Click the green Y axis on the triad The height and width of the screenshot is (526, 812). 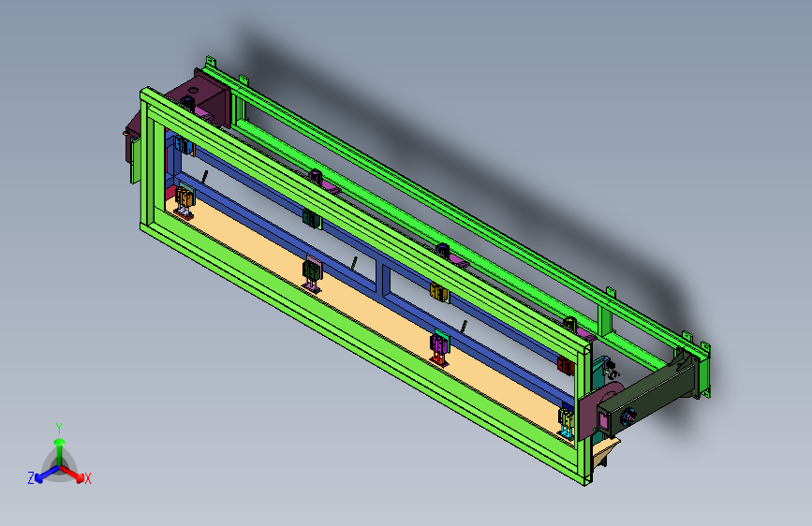60,451
